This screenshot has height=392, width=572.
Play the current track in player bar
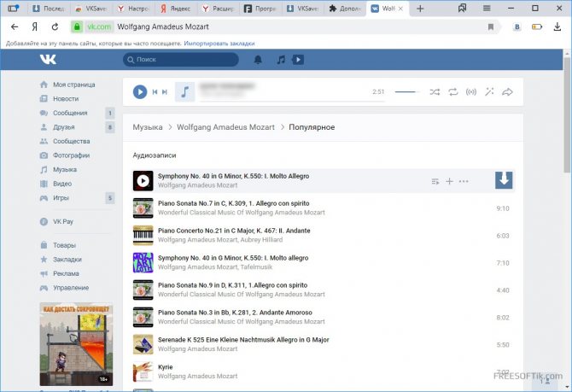coord(140,92)
